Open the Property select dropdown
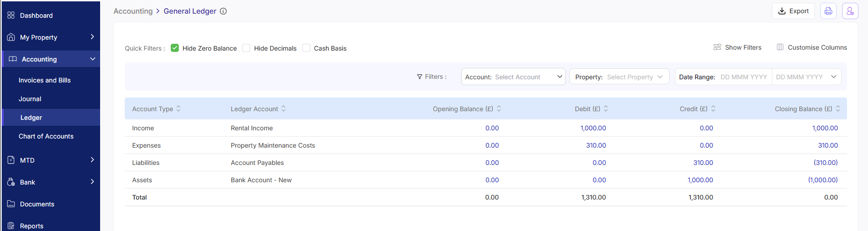Viewport: 868px width, 231px height. [619, 77]
